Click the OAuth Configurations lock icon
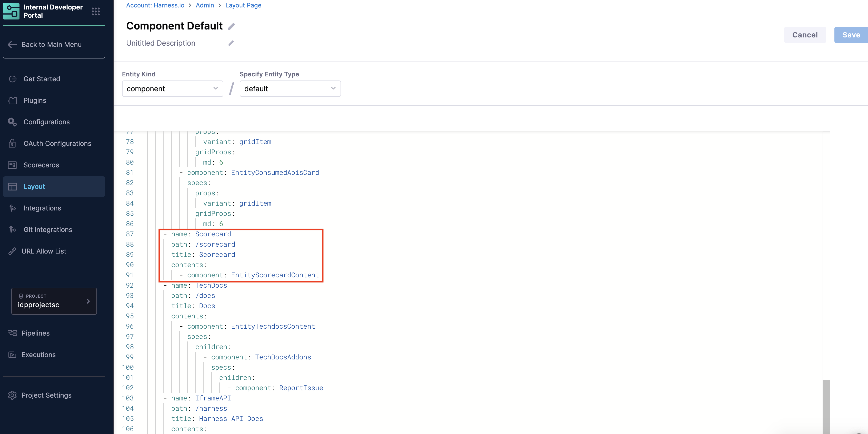This screenshot has width=868, height=434. pyautogui.click(x=13, y=144)
